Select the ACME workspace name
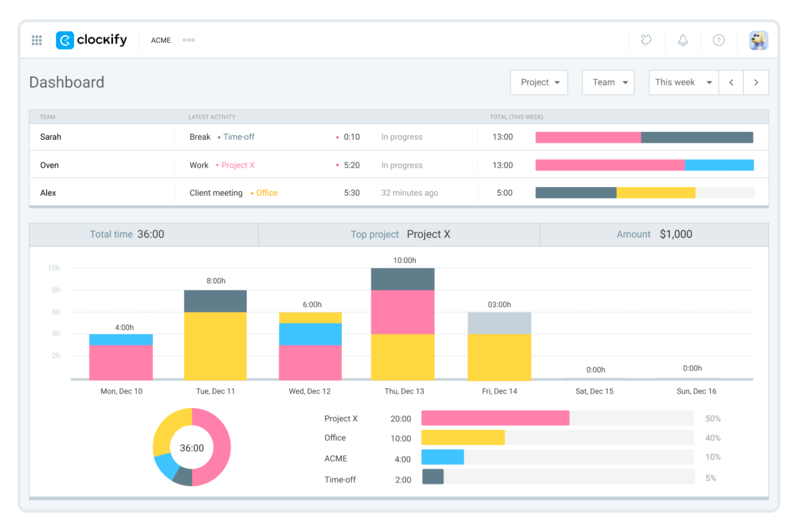798x532 pixels. pyautogui.click(x=160, y=40)
